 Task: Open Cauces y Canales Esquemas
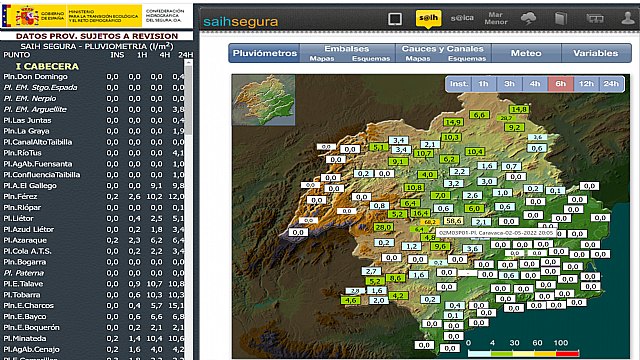[467, 58]
